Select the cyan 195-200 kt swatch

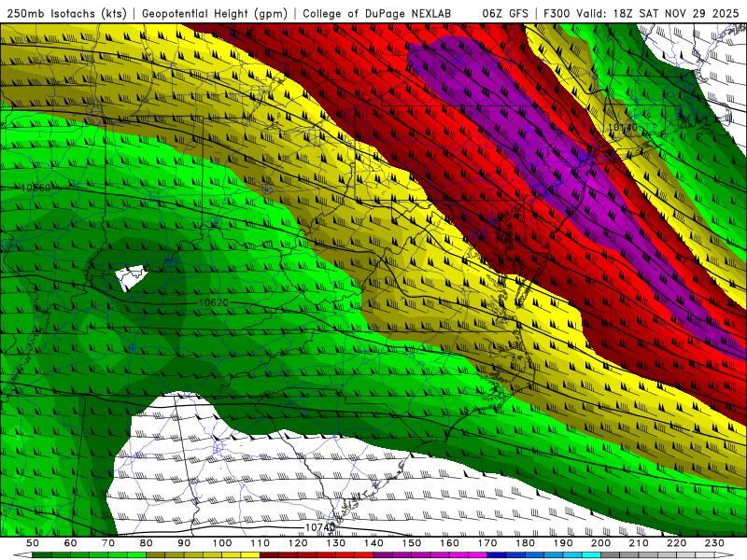[592, 555]
